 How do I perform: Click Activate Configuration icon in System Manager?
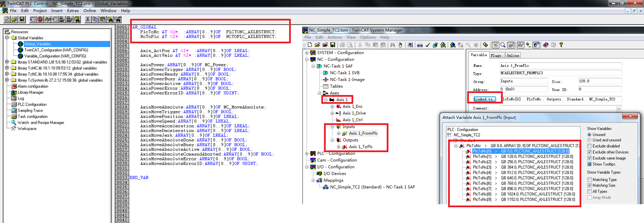pos(435,45)
